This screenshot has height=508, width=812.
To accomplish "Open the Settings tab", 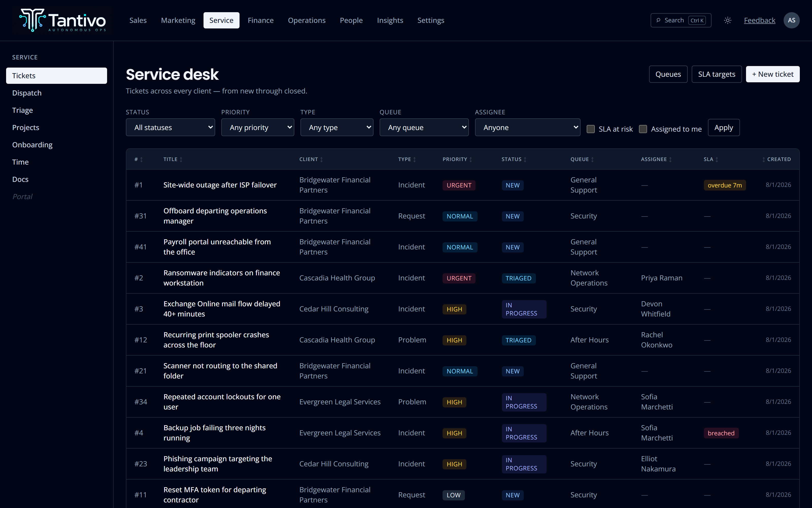I will 431,20.
